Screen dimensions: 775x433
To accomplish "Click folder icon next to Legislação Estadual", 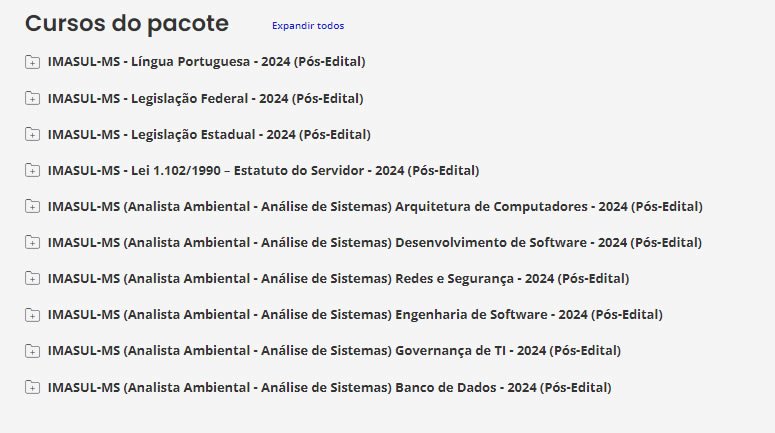I will point(33,134).
